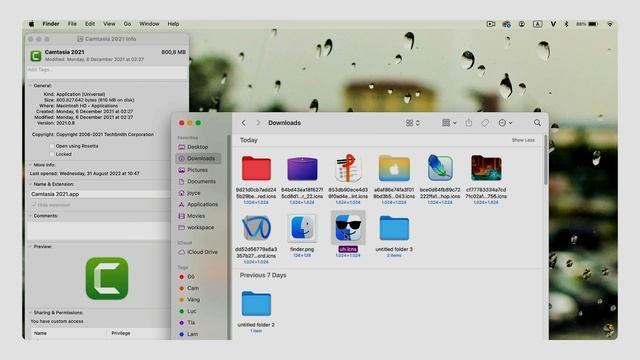Open the Finder menu

51,24
